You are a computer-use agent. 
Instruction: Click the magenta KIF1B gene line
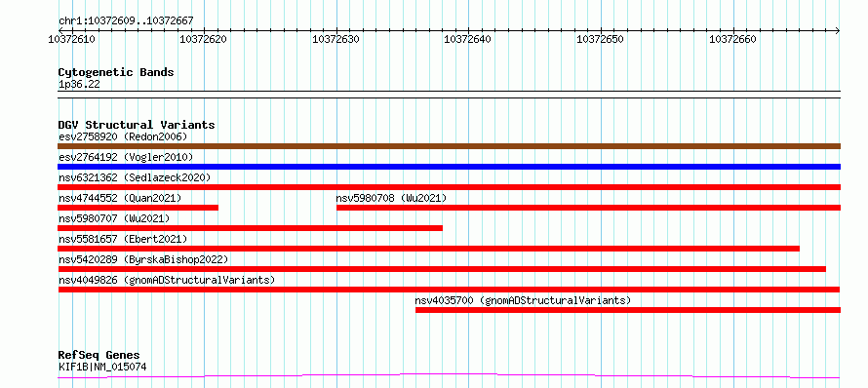pos(449,376)
